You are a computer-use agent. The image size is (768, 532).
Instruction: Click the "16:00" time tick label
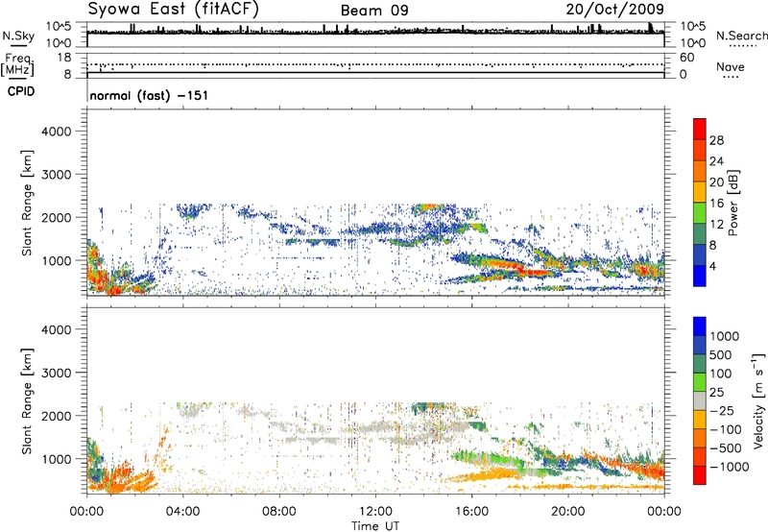pyautogui.click(x=471, y=512)
